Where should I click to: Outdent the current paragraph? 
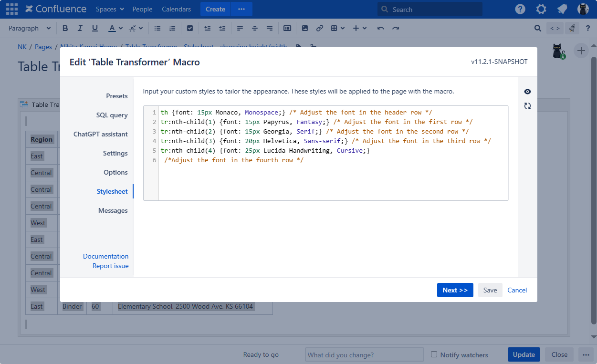coord(208,28)
